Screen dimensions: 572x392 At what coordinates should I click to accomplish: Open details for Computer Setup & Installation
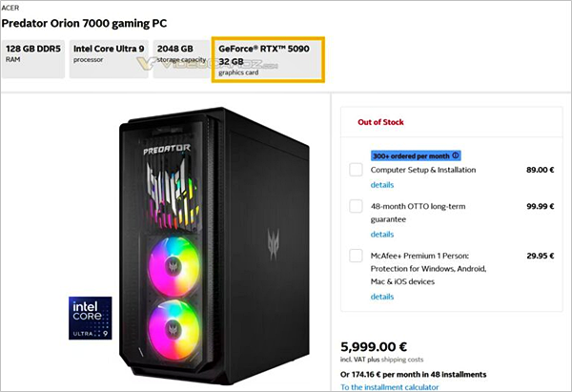coord(381,185)
